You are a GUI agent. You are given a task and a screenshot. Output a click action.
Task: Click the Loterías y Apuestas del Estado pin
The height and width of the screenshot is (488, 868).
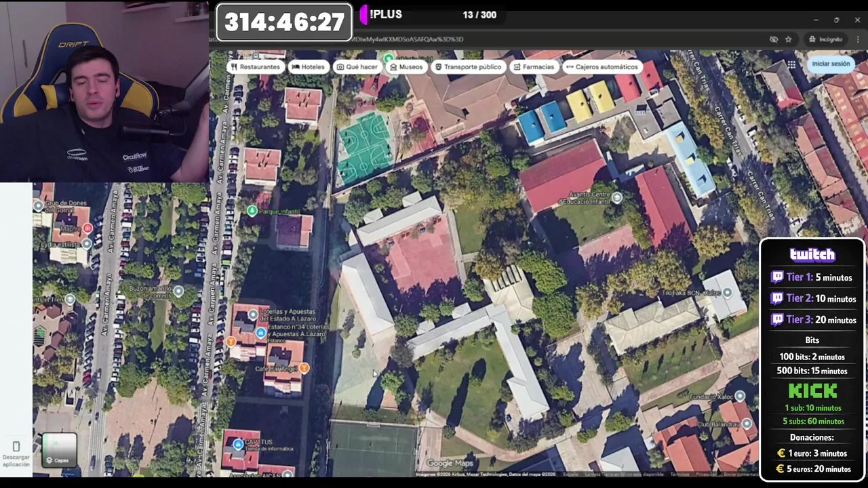tap(252, 314)
